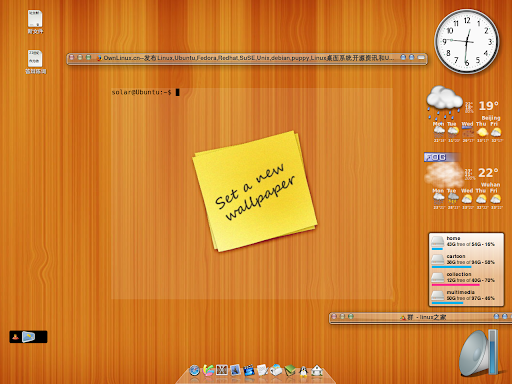Click Beijing's Thursday sunny forecast icon
The image size is (512, 384).
tap(482, 132)
